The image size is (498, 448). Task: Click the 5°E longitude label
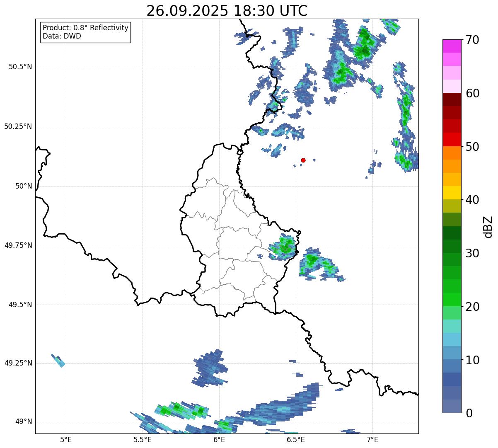[66, 439]
